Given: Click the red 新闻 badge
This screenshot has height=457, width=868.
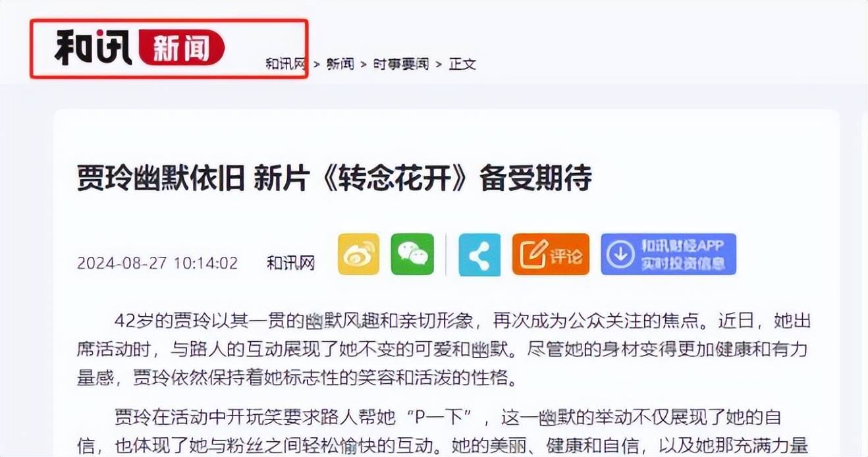Looking at the screenshot, I should click(182, 48).
